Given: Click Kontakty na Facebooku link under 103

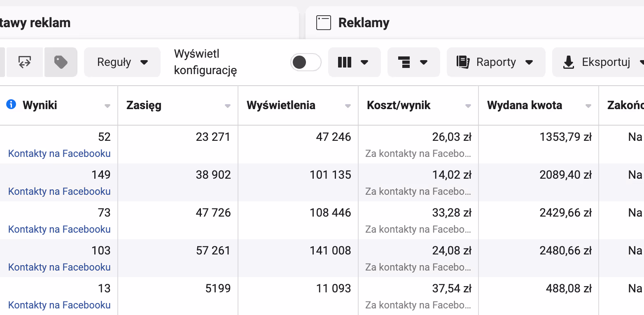Looking at the screenshot, I should tap(59, 267).
